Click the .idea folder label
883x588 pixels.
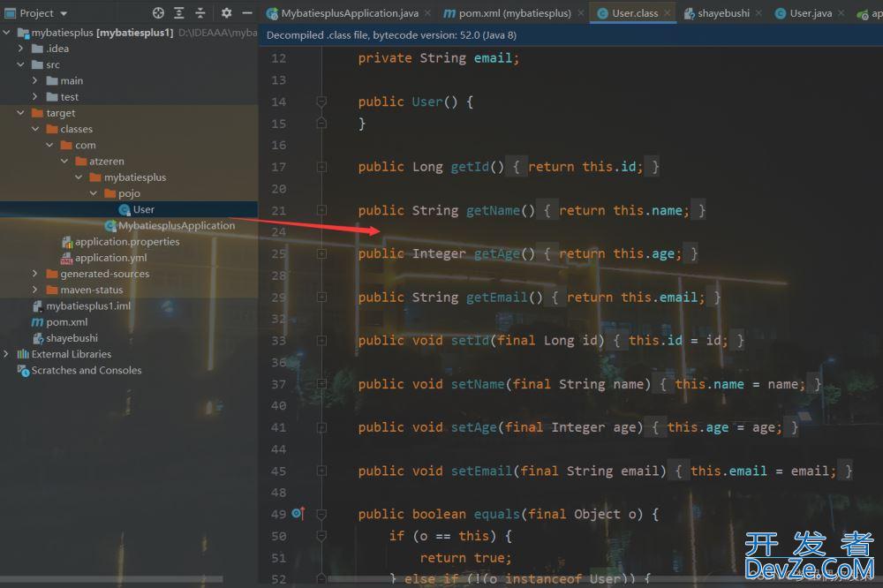[x=57, y=49]
